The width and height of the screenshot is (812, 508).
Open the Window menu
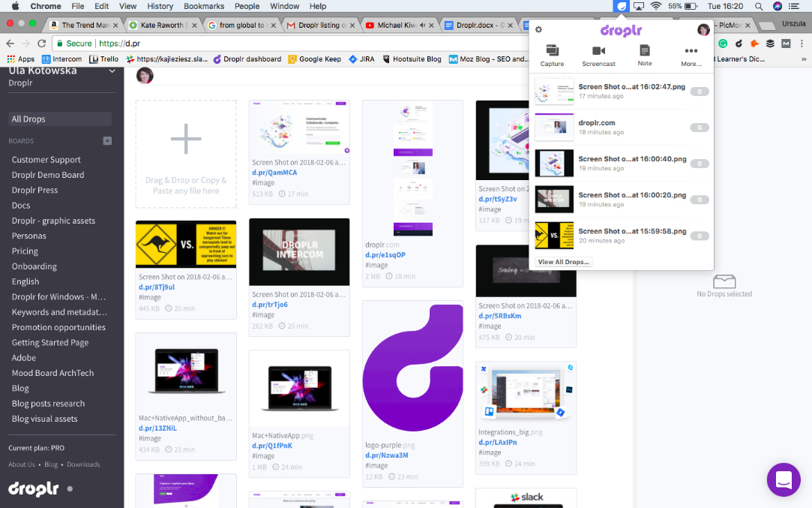click(x=284, y=6)
